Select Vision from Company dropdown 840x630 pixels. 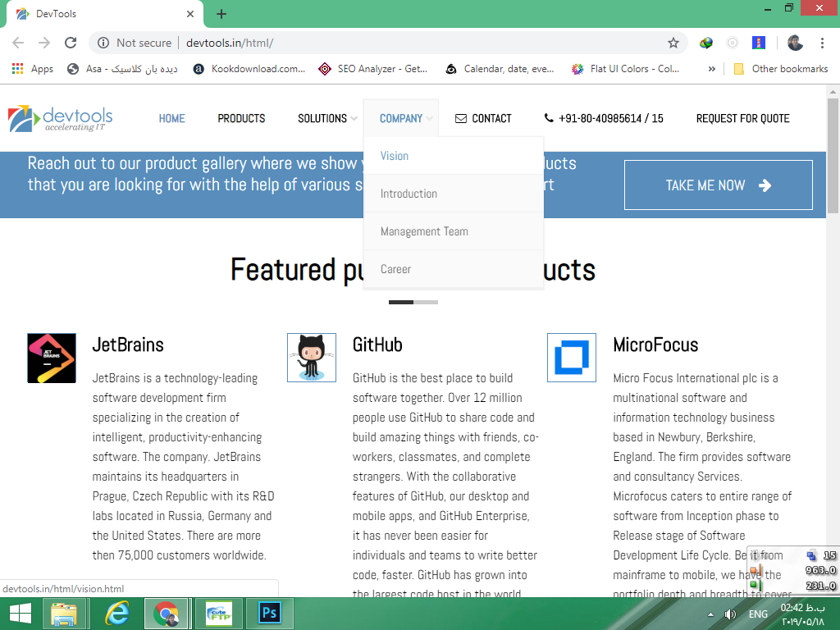453,156
